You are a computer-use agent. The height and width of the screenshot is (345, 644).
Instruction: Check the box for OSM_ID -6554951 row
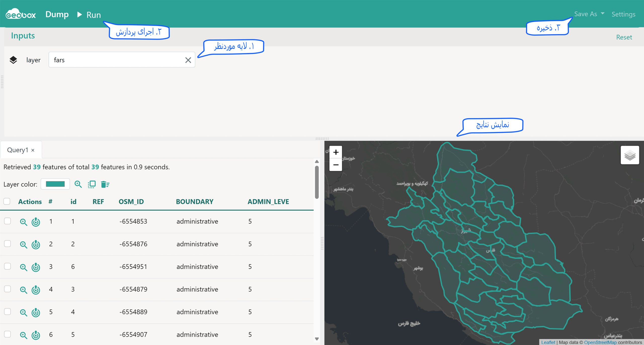[7, 266]
